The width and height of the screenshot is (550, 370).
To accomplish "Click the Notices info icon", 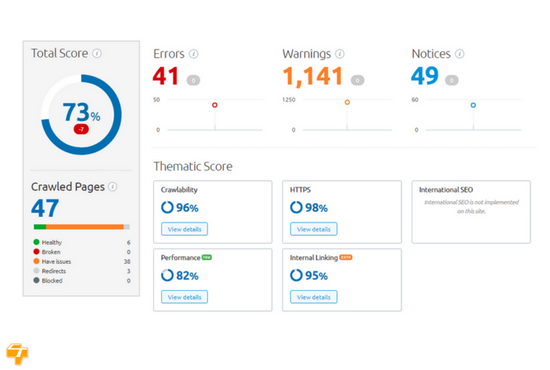I will click(460, 54).
